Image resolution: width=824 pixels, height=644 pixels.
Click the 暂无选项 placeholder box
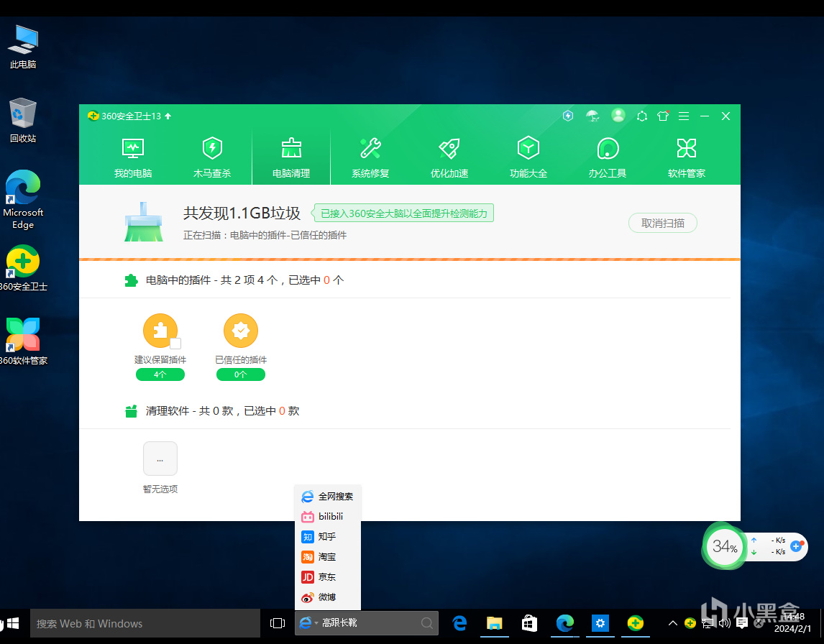tap(160, 459)
